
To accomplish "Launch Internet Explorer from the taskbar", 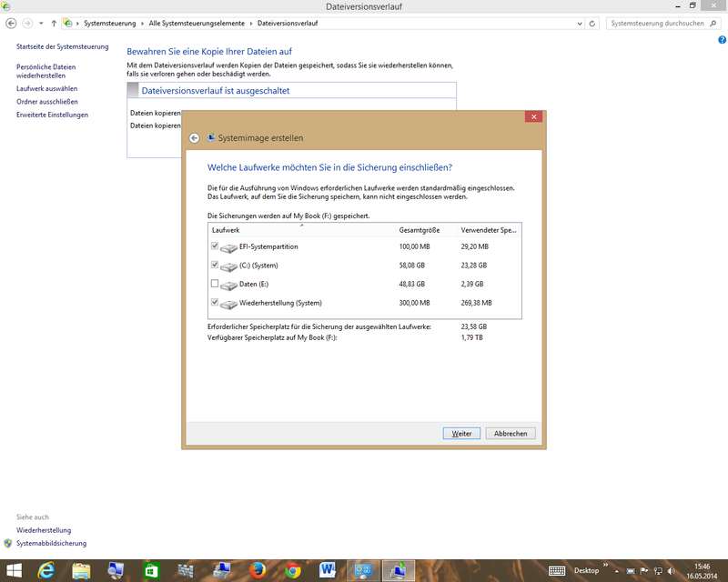I will pyautogui.click(x=46, y=570).
